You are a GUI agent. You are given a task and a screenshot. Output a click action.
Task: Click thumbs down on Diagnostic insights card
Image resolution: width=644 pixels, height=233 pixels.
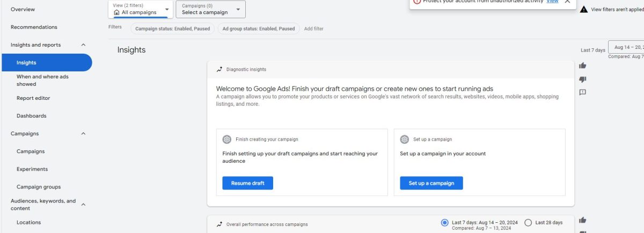click(x=582, y=79)
